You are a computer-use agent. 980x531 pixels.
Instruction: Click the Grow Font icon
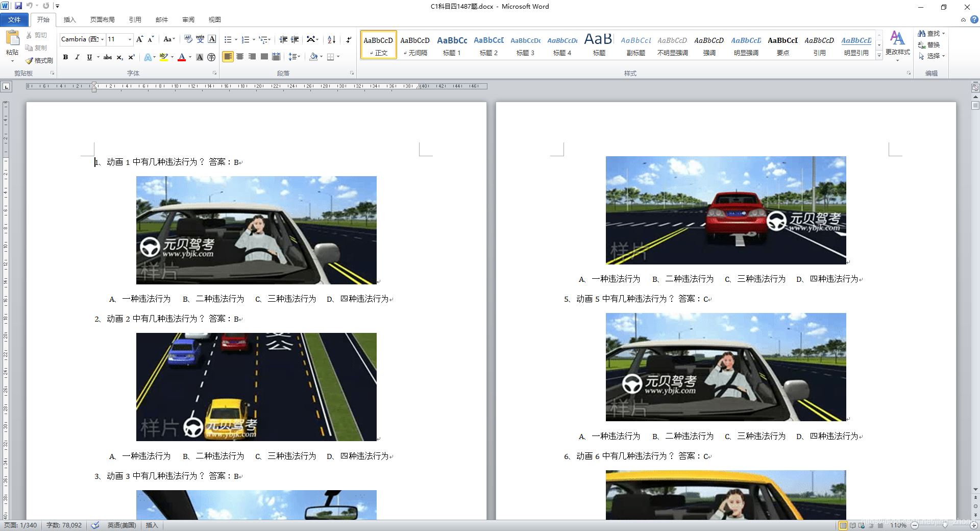tap(139, 39)
